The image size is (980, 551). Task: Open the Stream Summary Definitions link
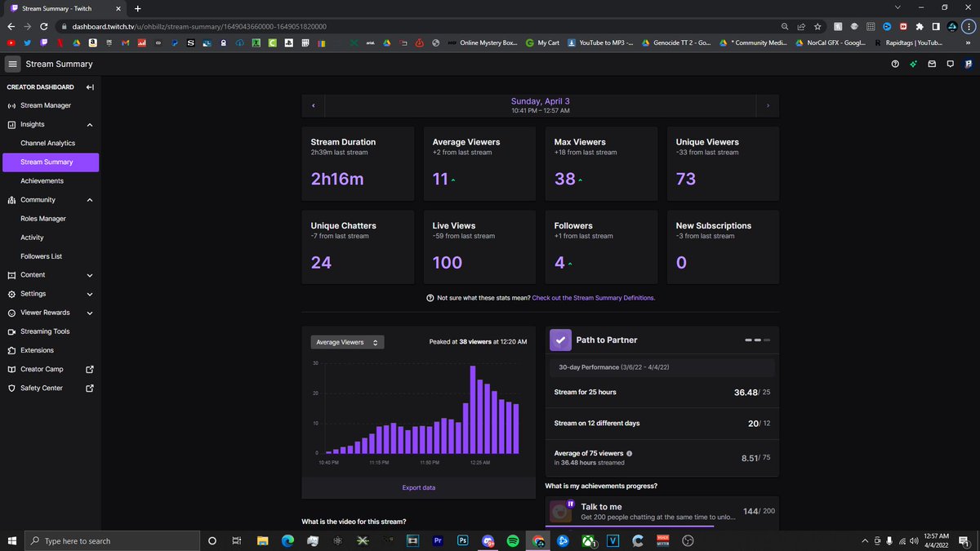tap(593, 298)
